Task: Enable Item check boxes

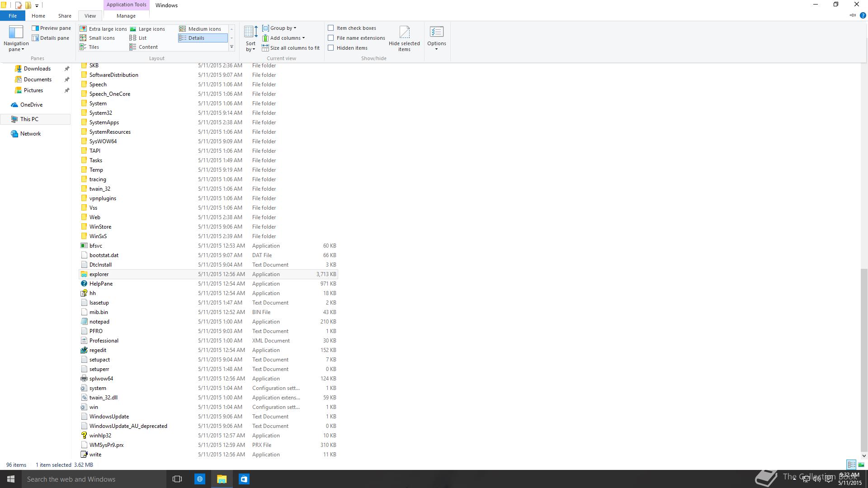Action: click(x=331, y=28)
